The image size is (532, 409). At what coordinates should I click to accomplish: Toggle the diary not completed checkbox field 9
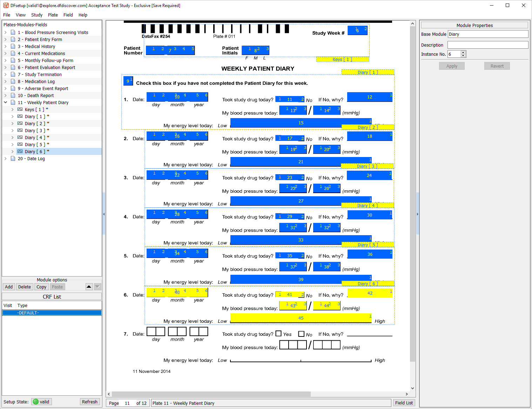[128, 81]
